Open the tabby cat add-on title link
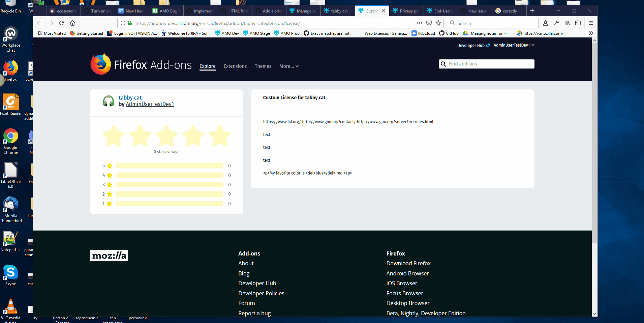This screenshot has height=323, width=644. [x=130, y=98]
